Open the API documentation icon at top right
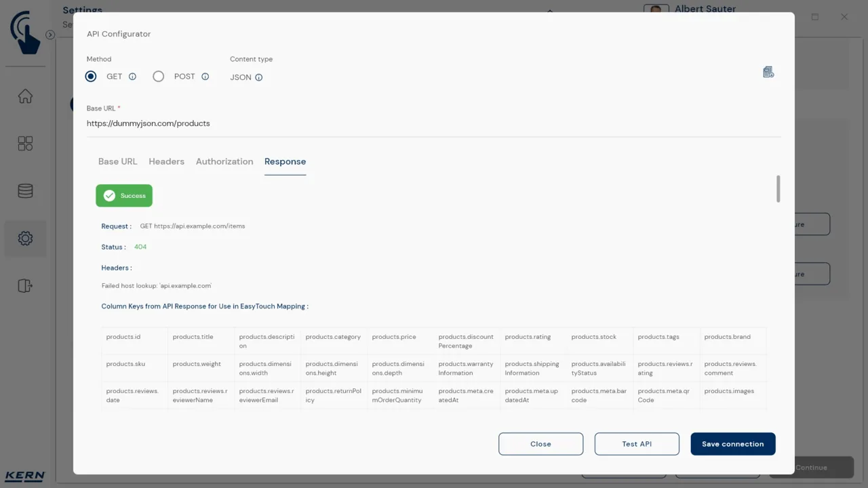The image size is (868, 488). pyautogui.click(x=768, y=72)
